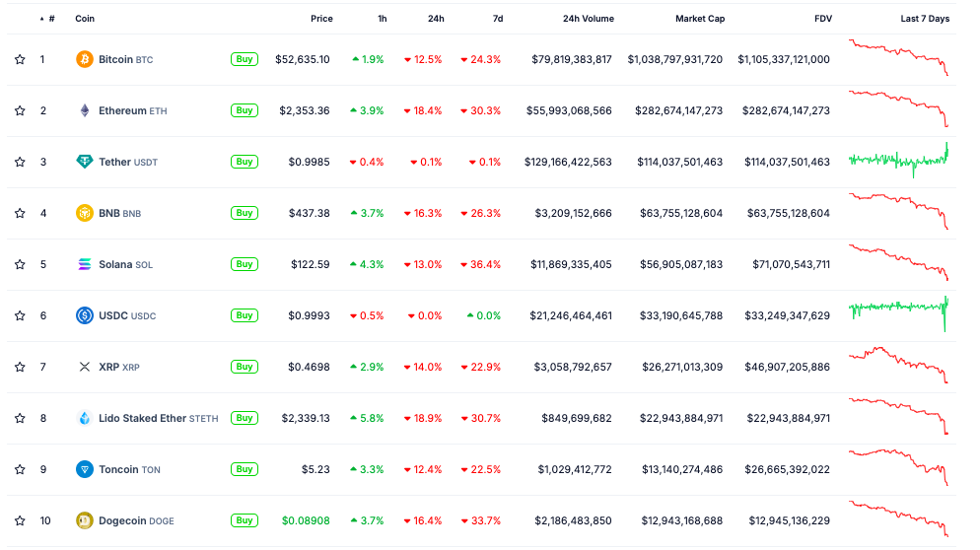This screenshot has width=980, height=550.
Task: Toggle the star next to Solana
Action: point(20,264)
